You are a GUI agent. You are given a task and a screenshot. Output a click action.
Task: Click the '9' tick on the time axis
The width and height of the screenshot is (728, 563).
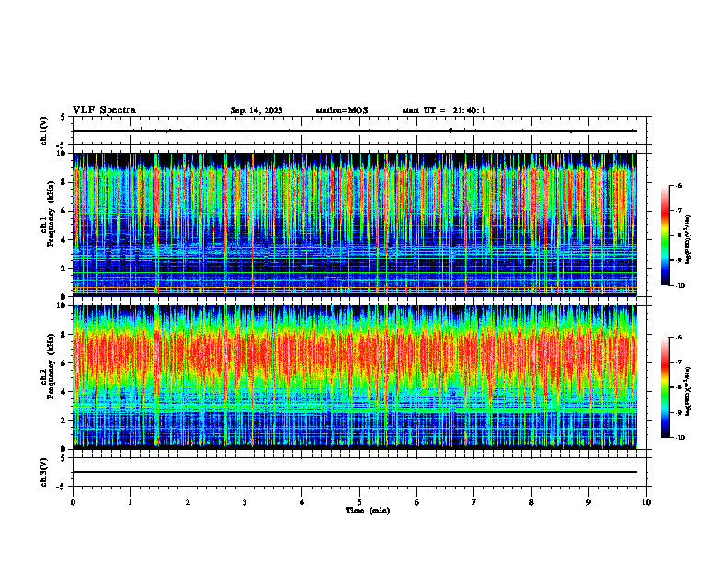tap(588, 502)
